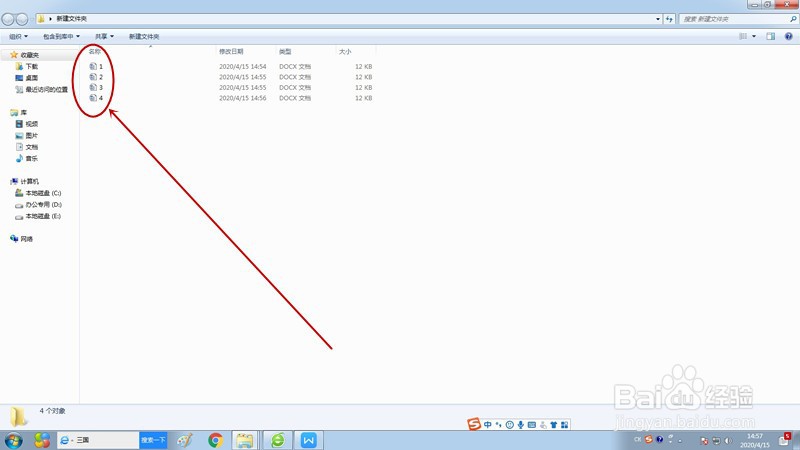Open the WPS Writer taskbar icon
The image size is (800, 450).
309,440
